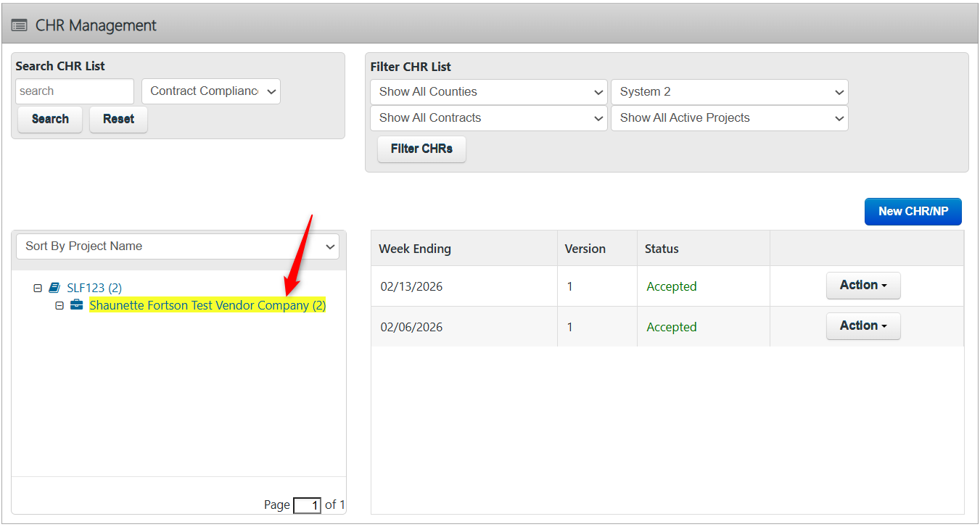
Task: Click the CHR Management header icon
Action: coord(19,23)
